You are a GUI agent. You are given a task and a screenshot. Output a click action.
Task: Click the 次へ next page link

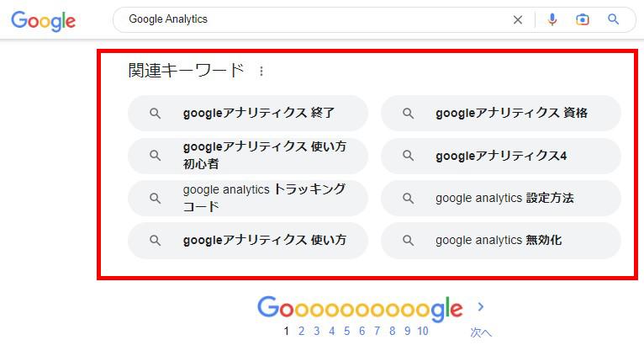coord(481,332)
